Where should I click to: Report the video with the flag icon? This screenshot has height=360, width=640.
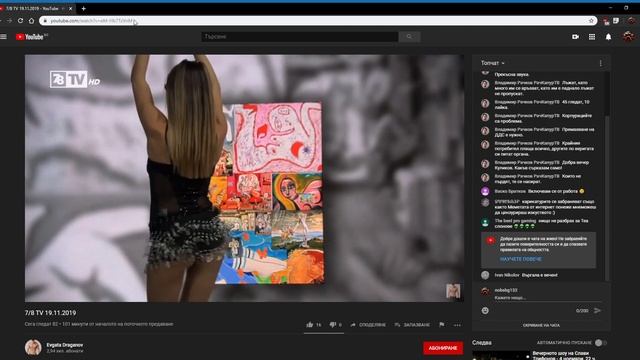[442, 325]
